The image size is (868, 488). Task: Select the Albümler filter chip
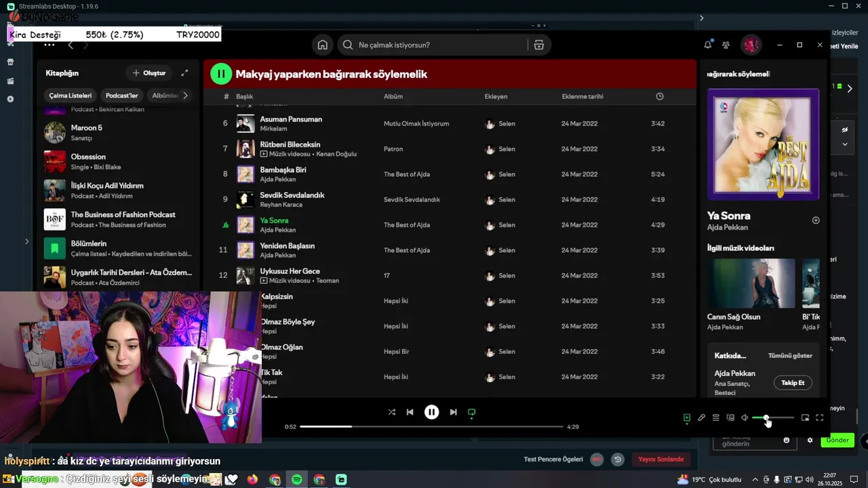tap(164, 96)
